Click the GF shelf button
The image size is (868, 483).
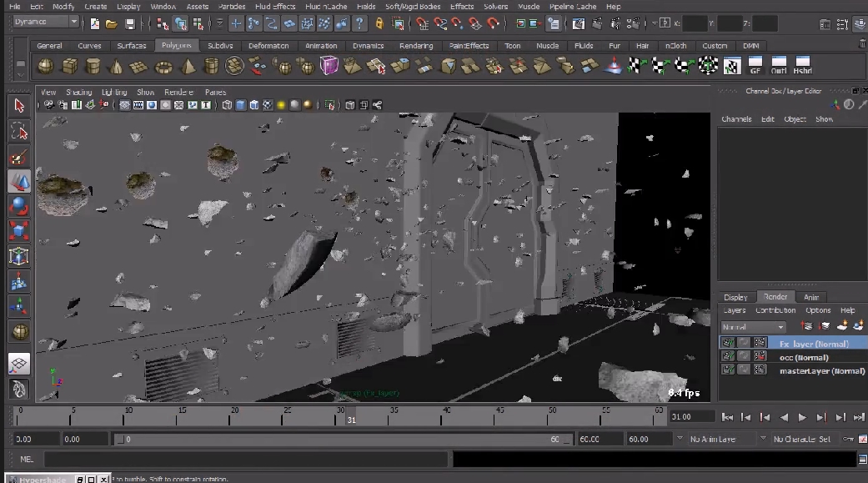[x=755, y=65]
